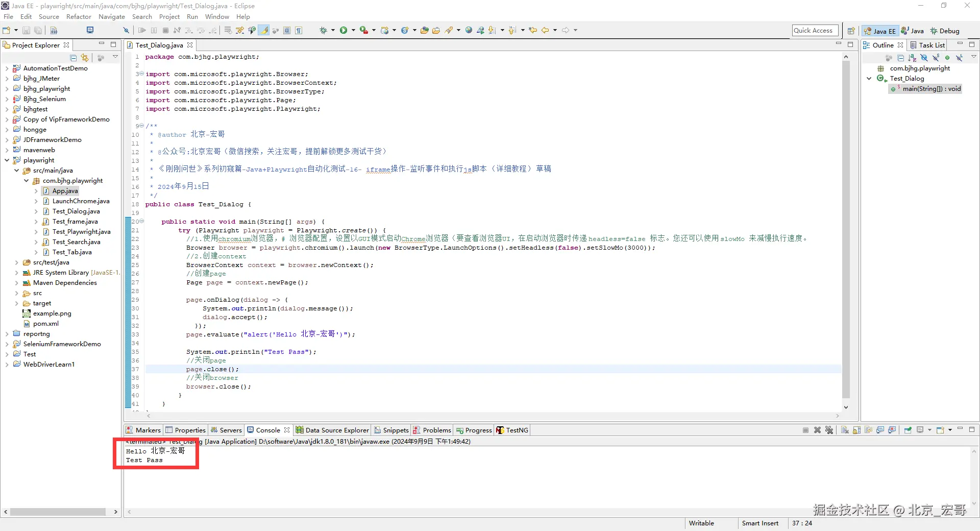Collapse Test_Dialog class in Outline

tap(869, 79)
